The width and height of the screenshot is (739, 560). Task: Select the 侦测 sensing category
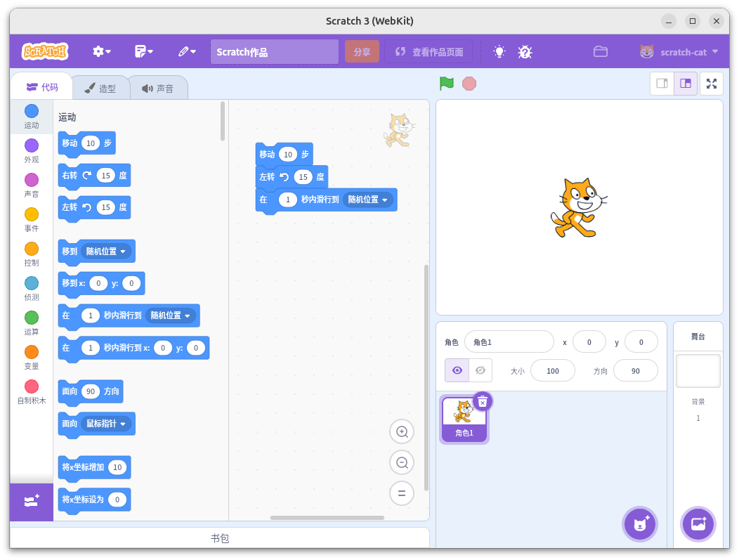pos(32,289)
